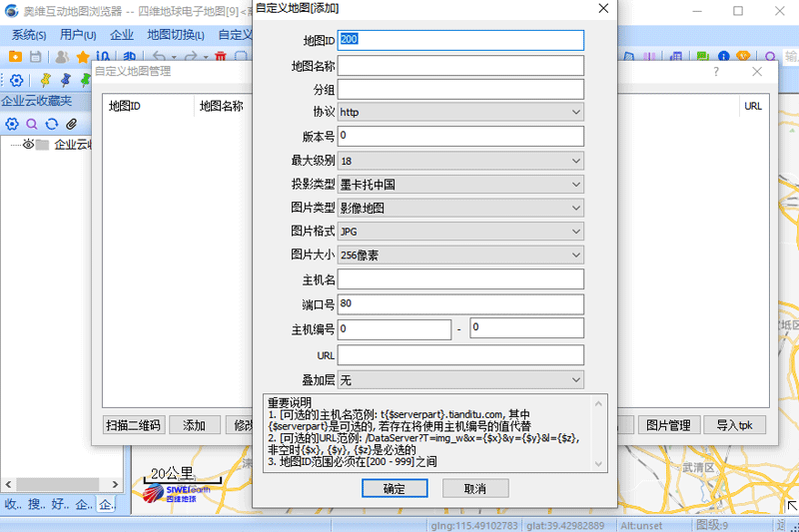
Task: Switch to the 收.. bottom tab
Action: (13, 504)
